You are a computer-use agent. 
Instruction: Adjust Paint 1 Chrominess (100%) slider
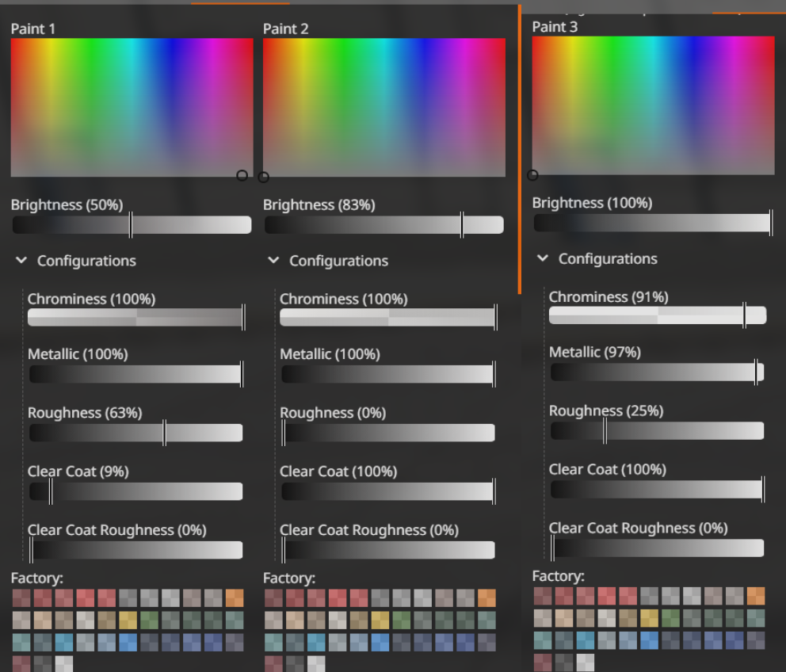[x=135, y=318]
